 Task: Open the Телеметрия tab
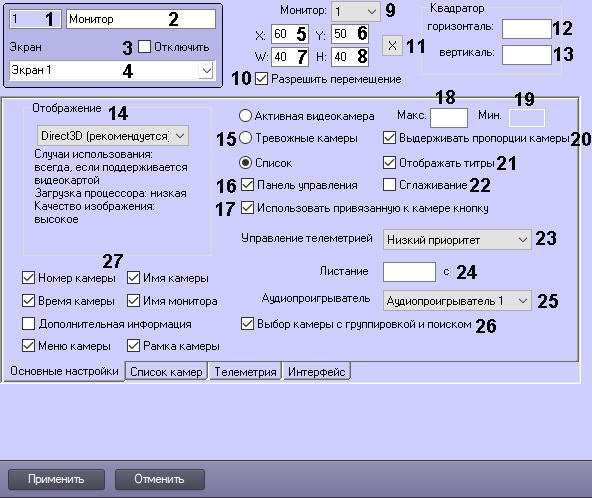(245, 372)
